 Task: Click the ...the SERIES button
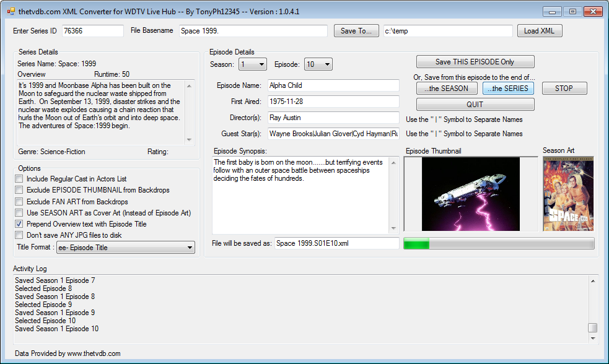tap(508, 89)
